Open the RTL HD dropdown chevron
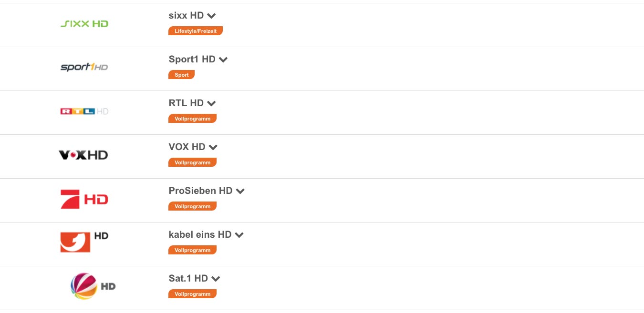The image size is (644, 313). [x=211, y=103]
